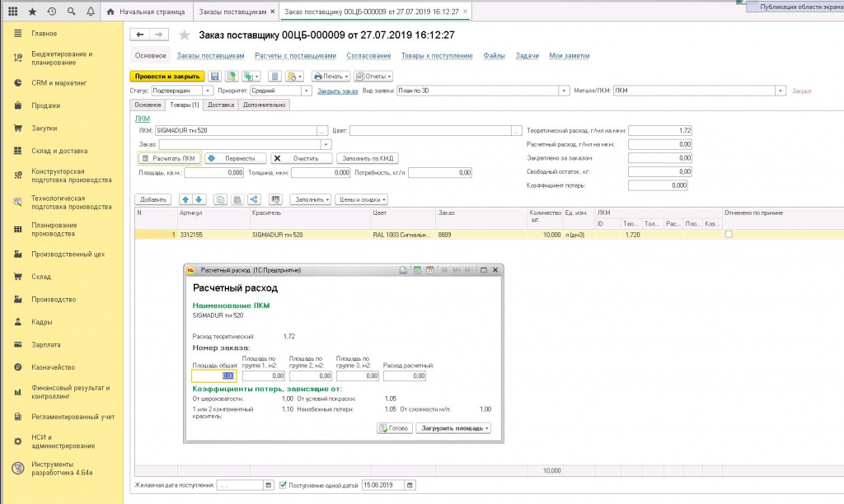Show history clock icon in top bar
Viewport: 844px width, 504px height.
click(x=52, y=12)
